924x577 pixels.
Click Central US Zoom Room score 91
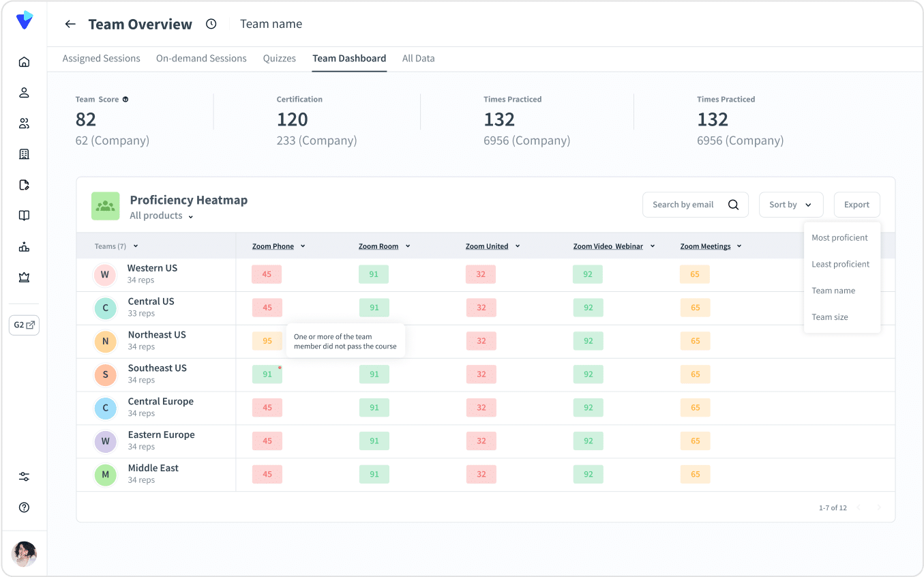click(374, 308)
